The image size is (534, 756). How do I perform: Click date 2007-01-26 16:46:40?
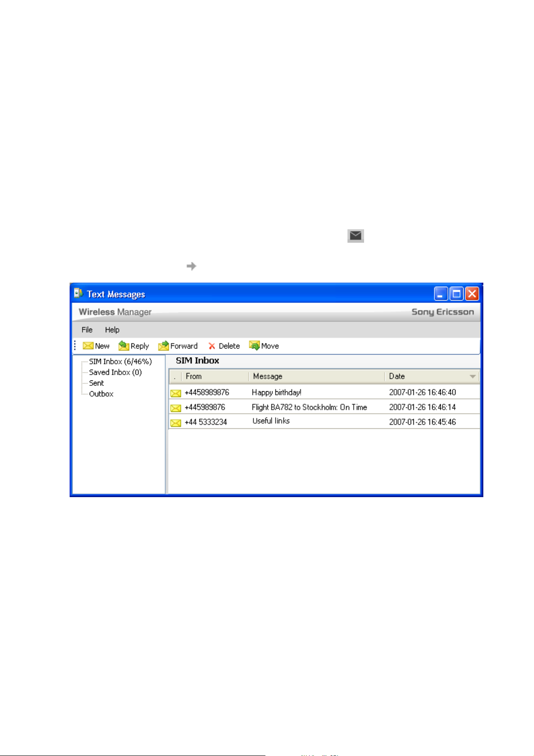(422, 393)
